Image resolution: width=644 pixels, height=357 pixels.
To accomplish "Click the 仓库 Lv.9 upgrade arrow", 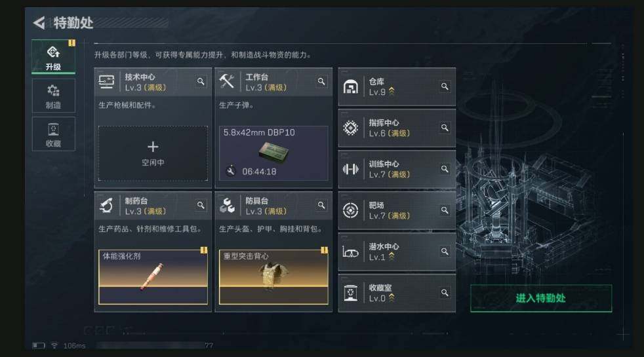I will 392,92.
